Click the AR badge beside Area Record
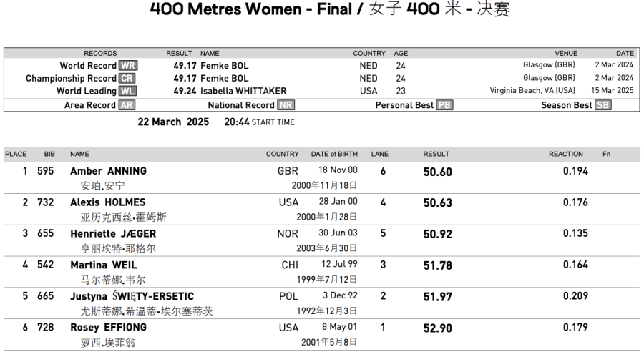Image resolution: width=644 pixels, height=352 pixels. pos(127,105)
